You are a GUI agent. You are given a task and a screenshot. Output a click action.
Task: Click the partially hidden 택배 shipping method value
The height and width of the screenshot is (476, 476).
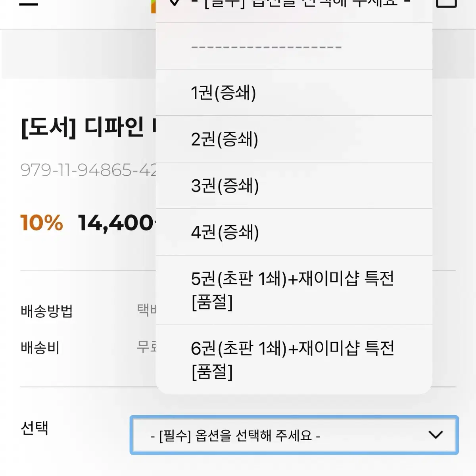pyautogui.click(x=146, y=310)
